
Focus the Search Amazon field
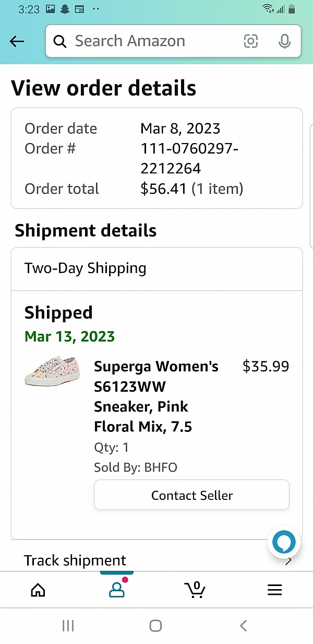point(151,41)
